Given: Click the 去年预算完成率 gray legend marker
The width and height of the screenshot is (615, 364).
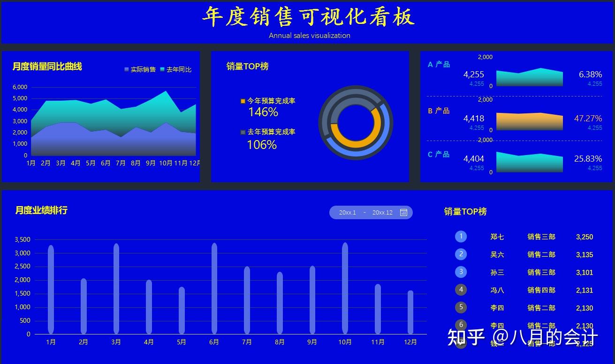Looking at the screenshot, I should 243,133.
